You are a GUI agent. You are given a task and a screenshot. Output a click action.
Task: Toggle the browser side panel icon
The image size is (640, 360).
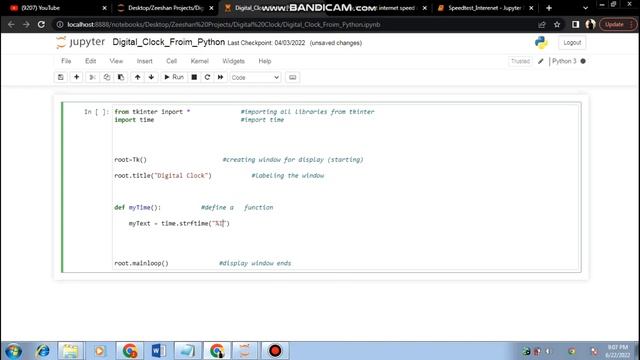tap(576, 24)
